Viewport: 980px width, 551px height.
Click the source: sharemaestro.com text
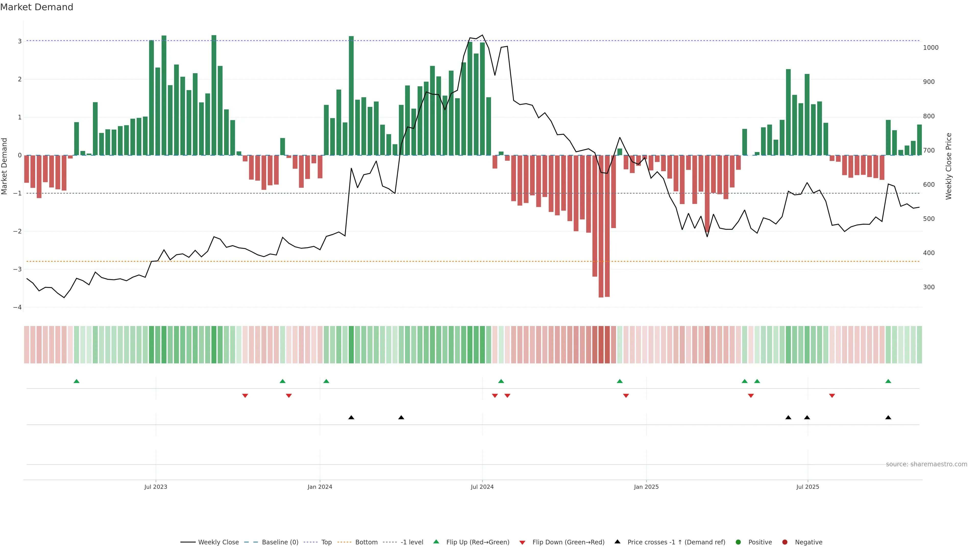(x=926, y=464)
